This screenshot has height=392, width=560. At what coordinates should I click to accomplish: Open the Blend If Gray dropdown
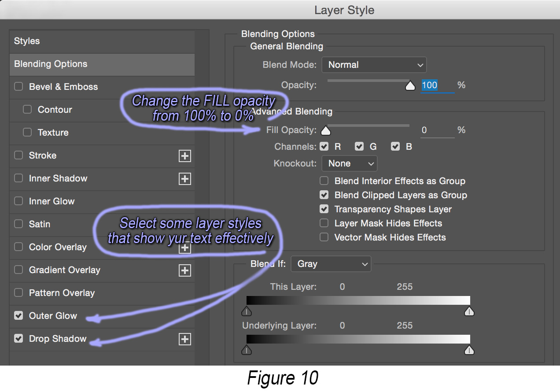point(331,264)
